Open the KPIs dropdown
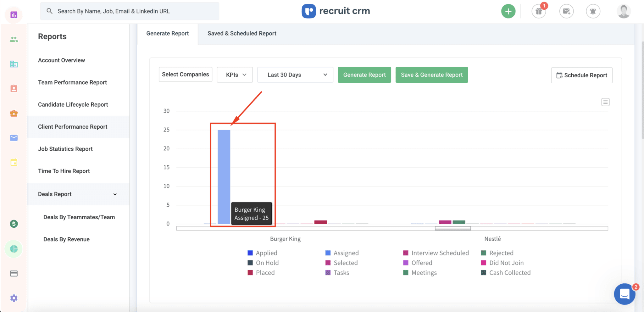 click(x=234, y=75)
